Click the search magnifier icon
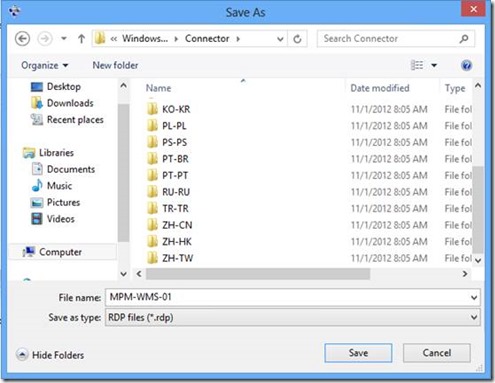This screenshot has width=495, height=383. (x=464, y=39)
